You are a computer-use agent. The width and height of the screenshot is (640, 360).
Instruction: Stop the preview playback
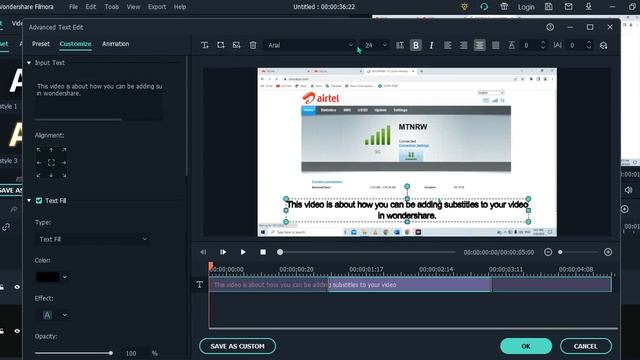[x=263, y=252]
